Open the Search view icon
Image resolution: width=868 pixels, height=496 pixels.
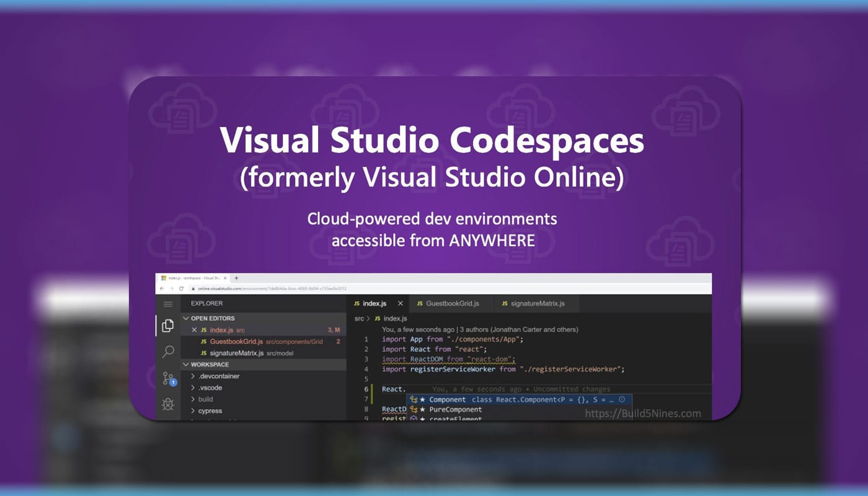point(167,352)
